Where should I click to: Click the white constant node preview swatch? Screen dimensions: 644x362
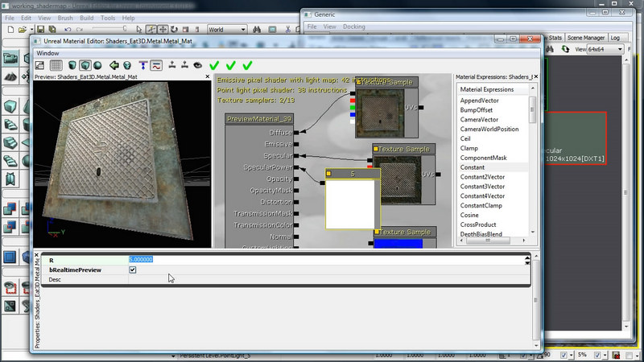[x=351, y=204]
